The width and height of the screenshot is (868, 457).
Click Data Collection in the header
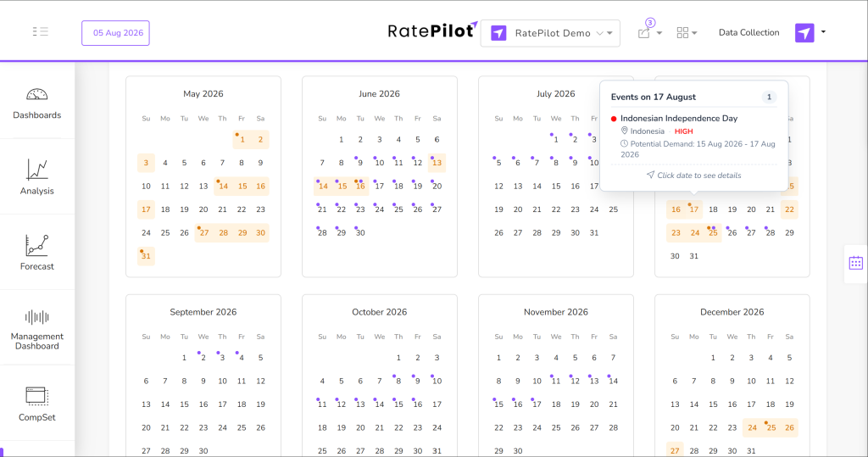(748, 33)
